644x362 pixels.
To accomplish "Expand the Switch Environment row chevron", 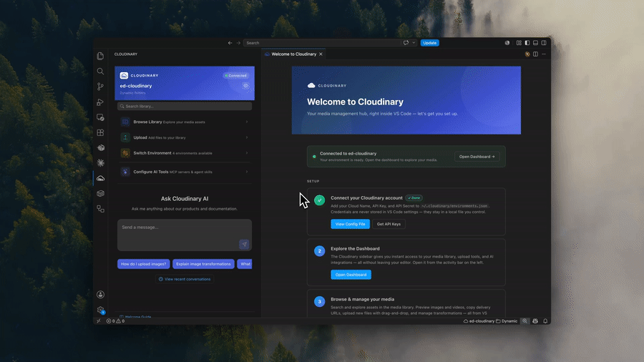I will point(247,153).
